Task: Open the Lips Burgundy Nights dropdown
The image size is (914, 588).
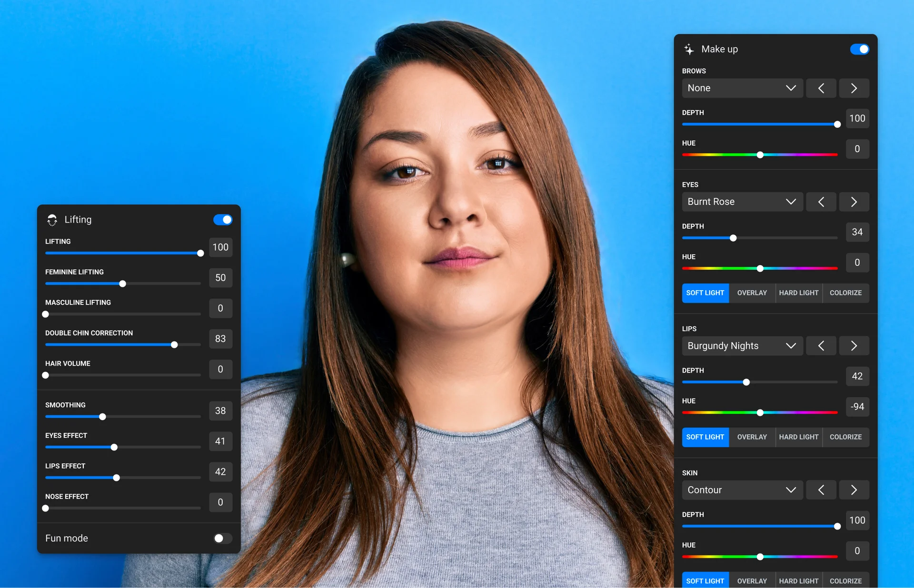Action: point(743,346)
